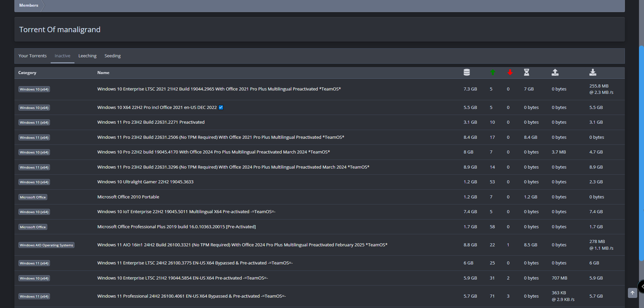Screen dimensions: 644x308
Task: Click the uploaded column icon
Action: (555, 72)
